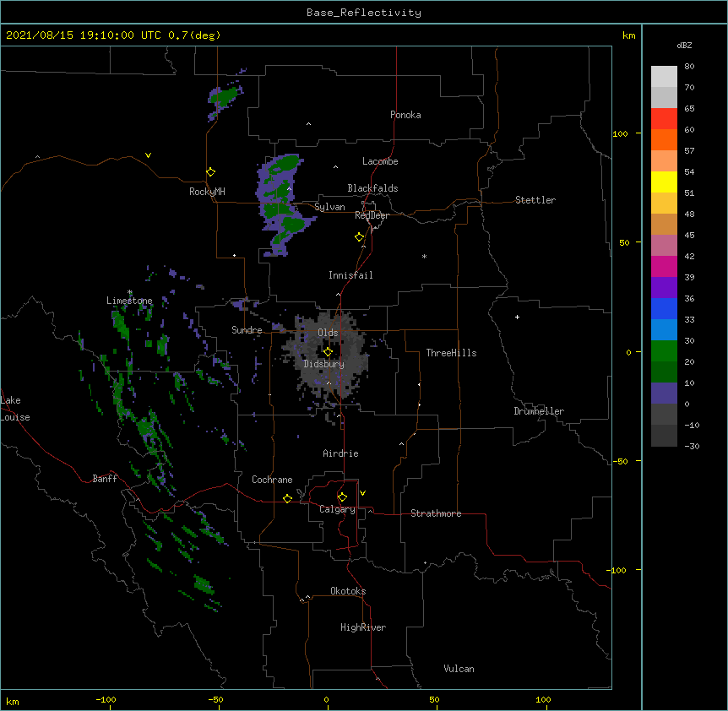Click the Base_Reflectivity title text
This screenshot has width=728, height=711.
364,13
